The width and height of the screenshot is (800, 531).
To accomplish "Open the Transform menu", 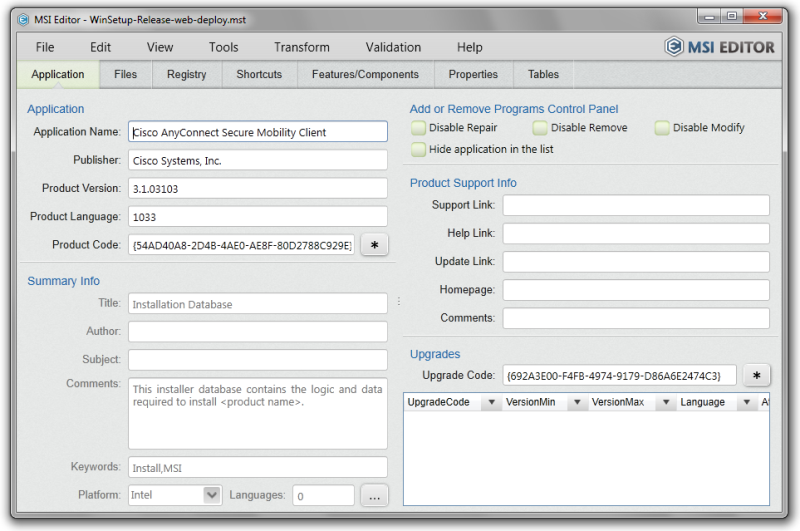I will coord(302,47).
